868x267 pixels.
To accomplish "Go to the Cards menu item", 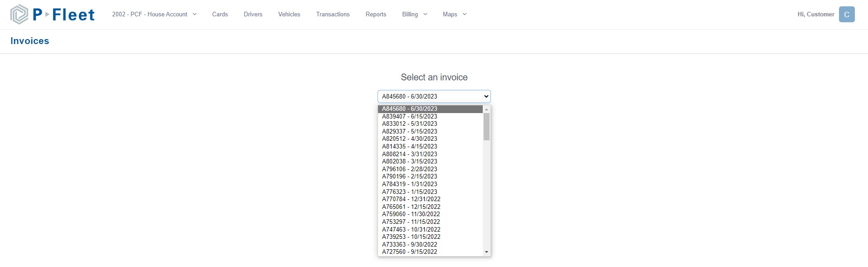I will [x=220, y=15].
